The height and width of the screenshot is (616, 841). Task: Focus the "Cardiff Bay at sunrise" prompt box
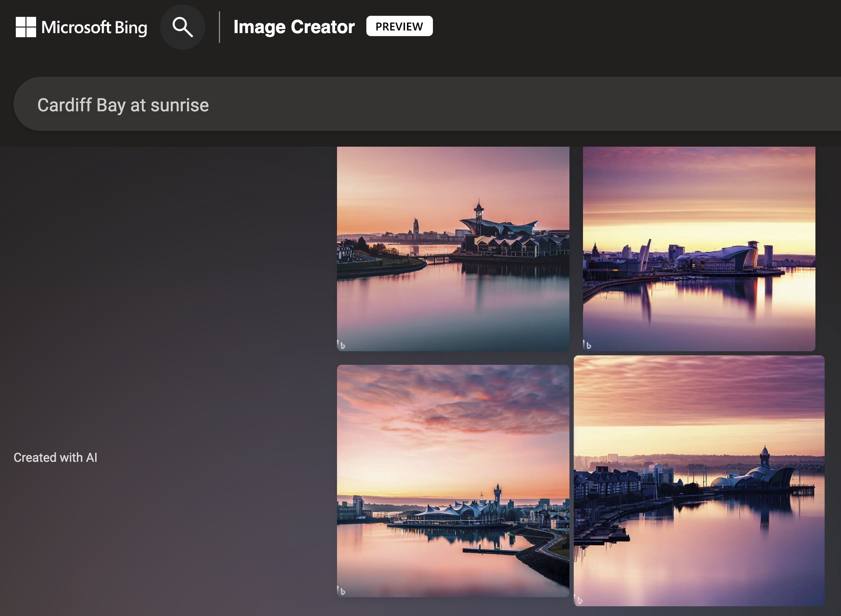pyautogui.click(x=427, y=104)
